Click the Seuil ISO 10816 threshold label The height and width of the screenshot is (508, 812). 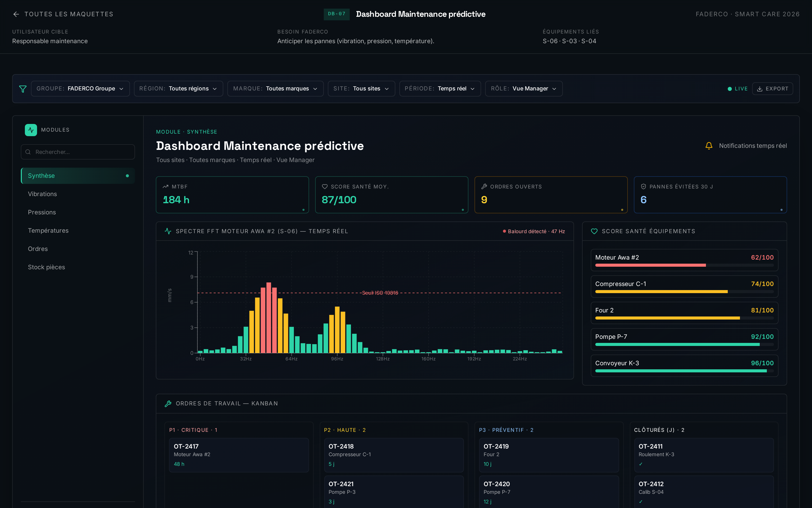(x=380, y=293)
